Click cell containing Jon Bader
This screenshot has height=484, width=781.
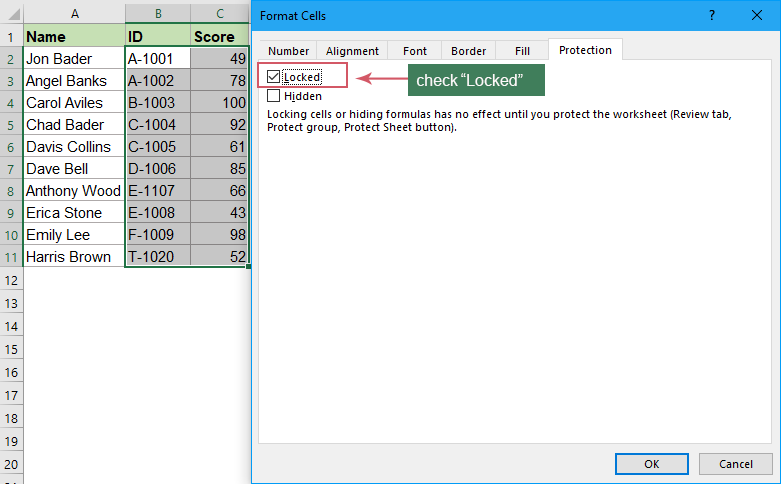click(74, 59)
